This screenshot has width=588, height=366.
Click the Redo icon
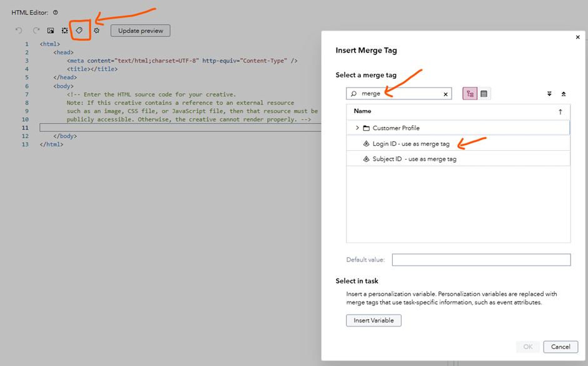36,30
